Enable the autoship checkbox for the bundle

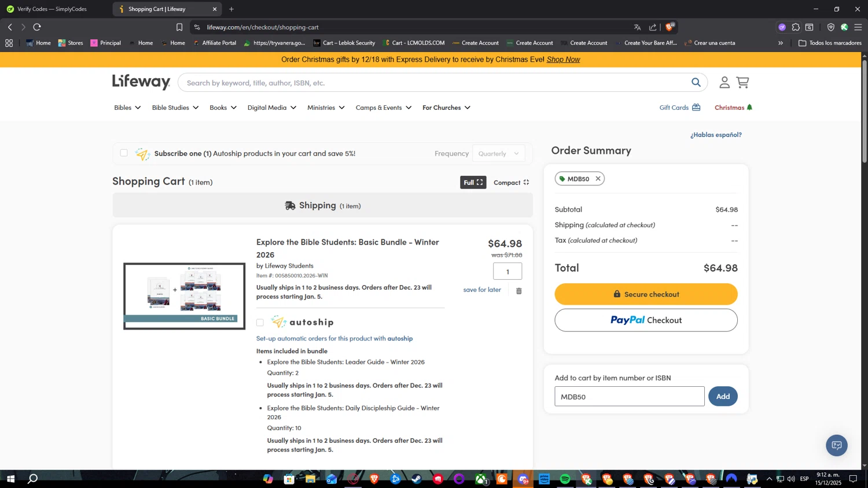point(260,323)
